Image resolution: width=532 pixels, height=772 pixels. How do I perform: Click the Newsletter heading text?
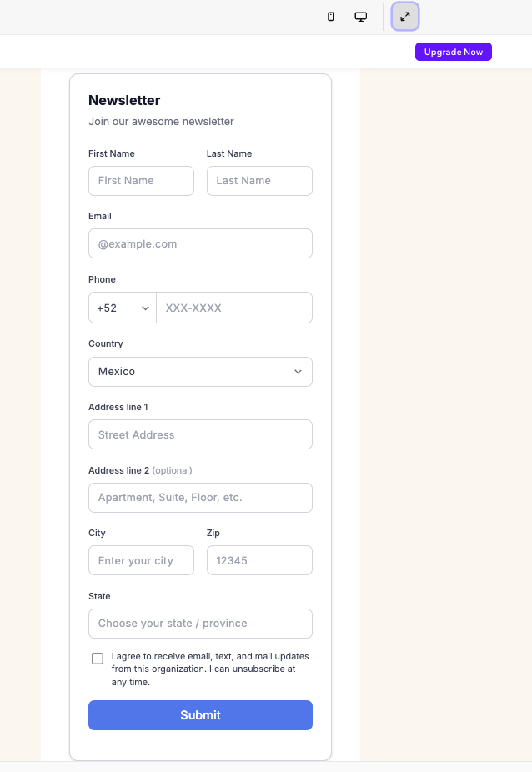coord(124,100)
